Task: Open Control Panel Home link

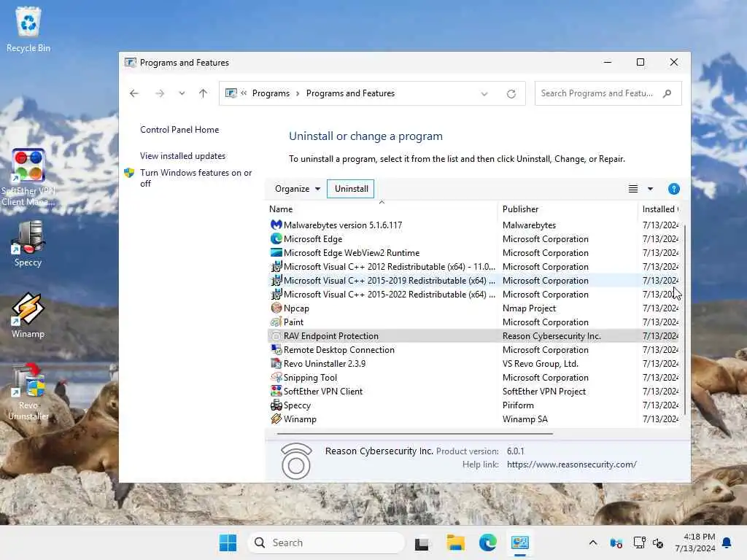Action: pyautogui.click(x=179, y=130)
